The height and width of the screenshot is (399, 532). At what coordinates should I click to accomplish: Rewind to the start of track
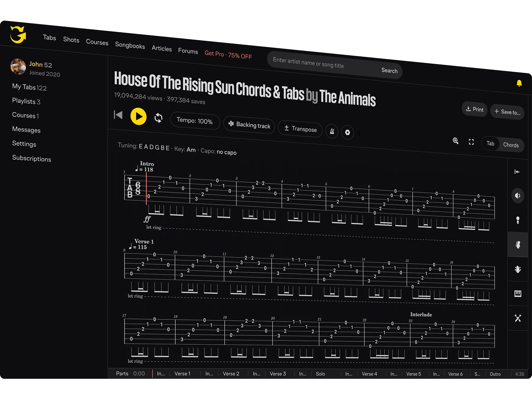(x=118, y=115)
